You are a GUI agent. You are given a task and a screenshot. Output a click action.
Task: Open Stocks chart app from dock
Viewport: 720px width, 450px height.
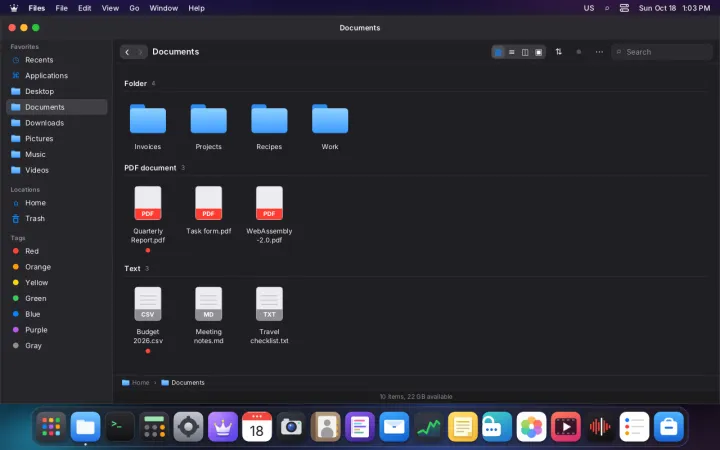pyautogui.click(x=428, y=427)
